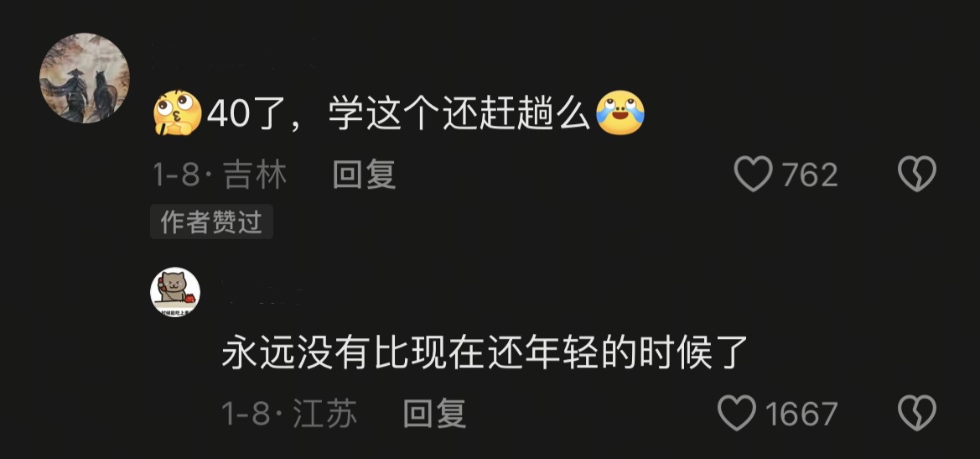Click the 吉林 location label
The width and height of the screenshot is (980, 459).
pos(256,175)
